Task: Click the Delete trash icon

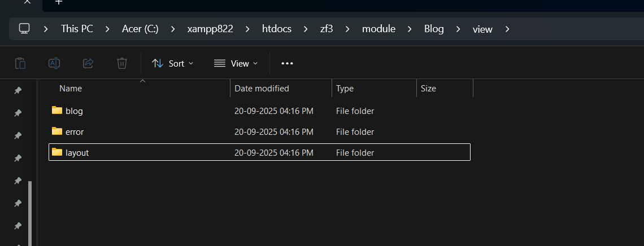Action: pyautogui.click(x=122, y=63)
